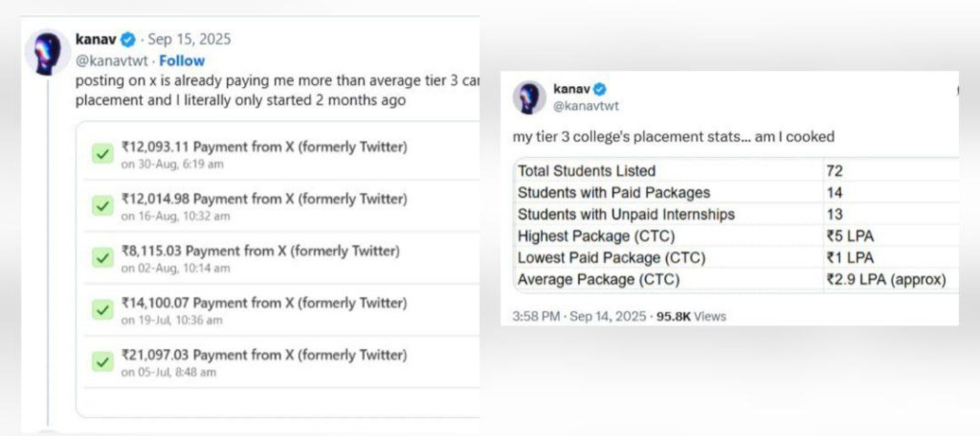This screenshot has width=980, height=436.
Task: Click the 3:58 PM Sep 14, 2025 timestamp
Action: point(577,316)
